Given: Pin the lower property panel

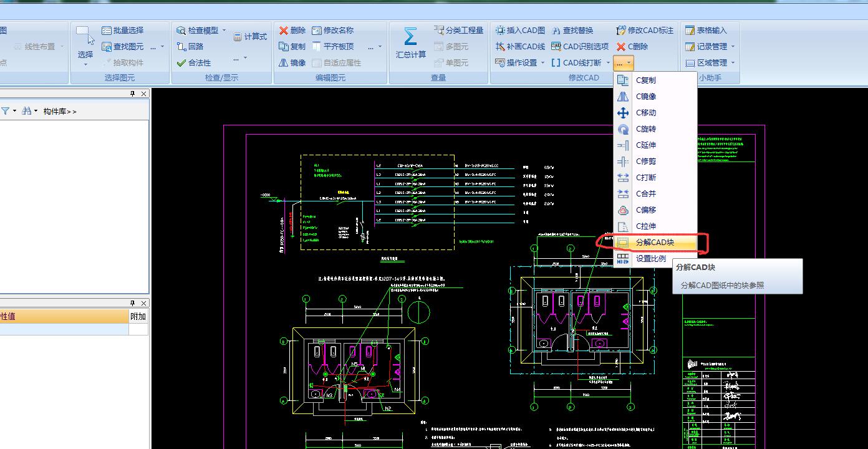Looking at the screenshot, I should point(132,303).
